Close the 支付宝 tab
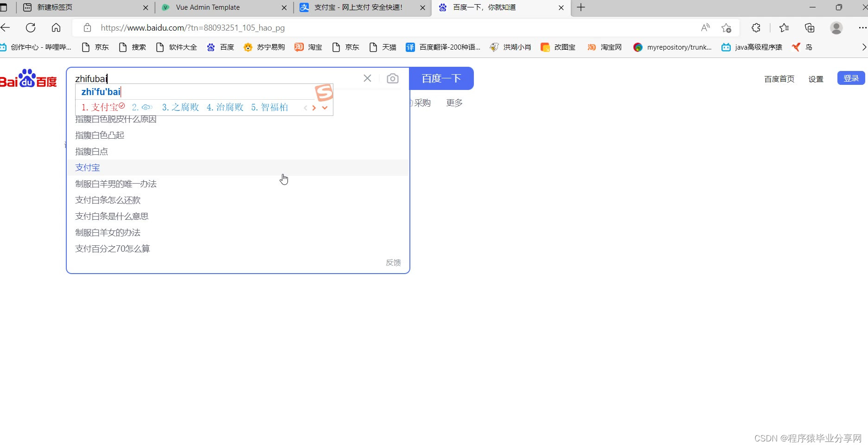The image size is (868, 447). [422, 7]
